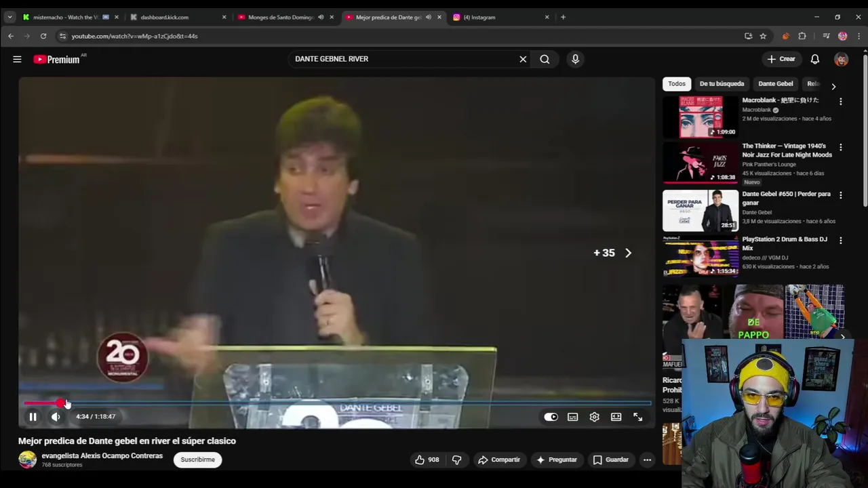Open player settings gear

tap(594, 417)
